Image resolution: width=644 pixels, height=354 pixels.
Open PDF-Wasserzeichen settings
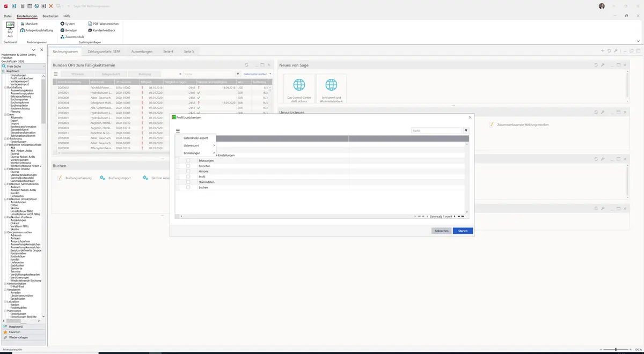click(104, 24)
